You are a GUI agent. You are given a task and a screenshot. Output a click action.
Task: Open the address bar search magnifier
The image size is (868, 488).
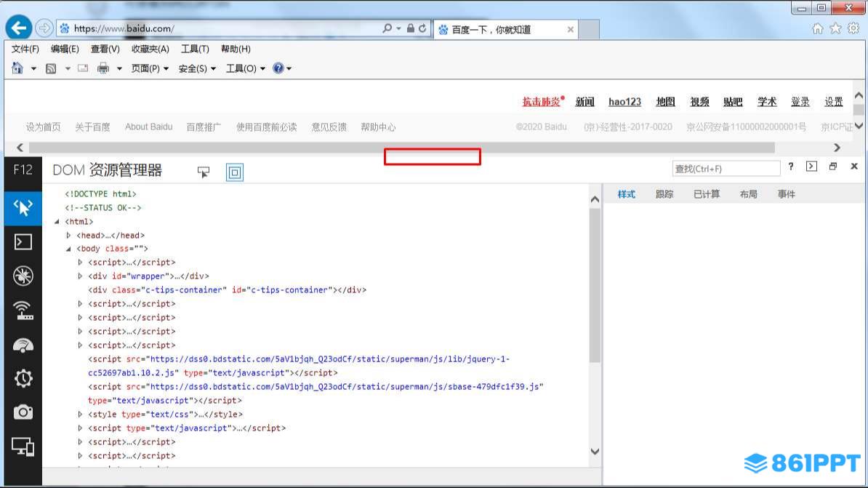tap(387, 28)
